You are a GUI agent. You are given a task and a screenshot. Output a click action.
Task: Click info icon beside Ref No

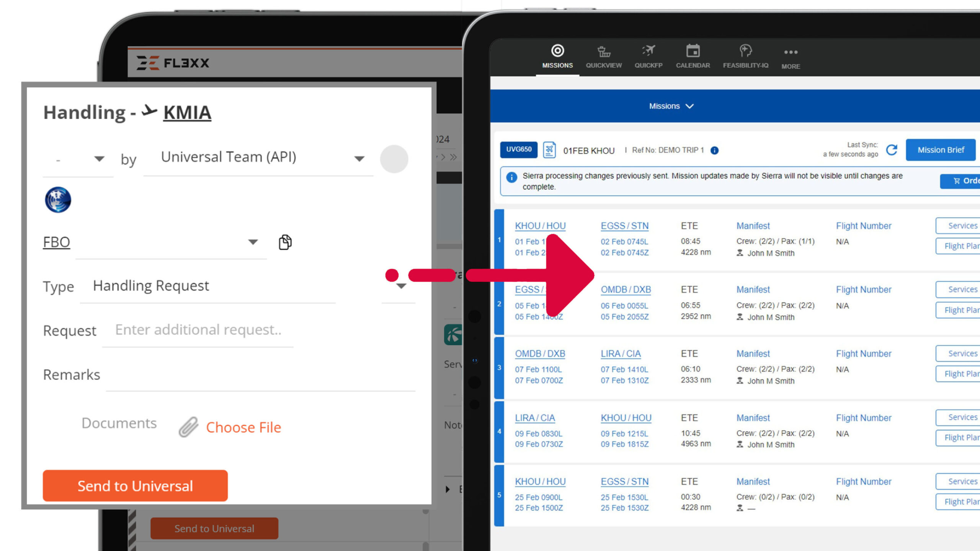click(x=714, y=150)
